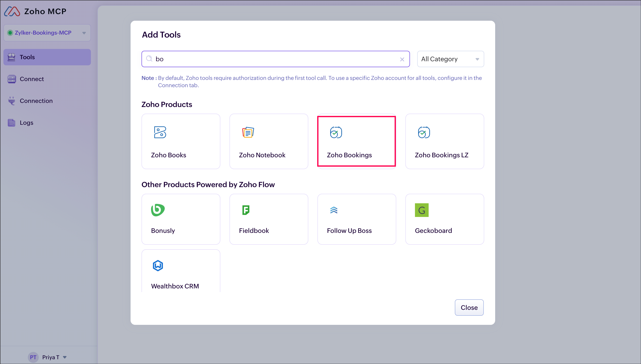Screen dimensions: 641x364
Task: Select the Fieldbook F icon
Action: (x=246, y=210)
